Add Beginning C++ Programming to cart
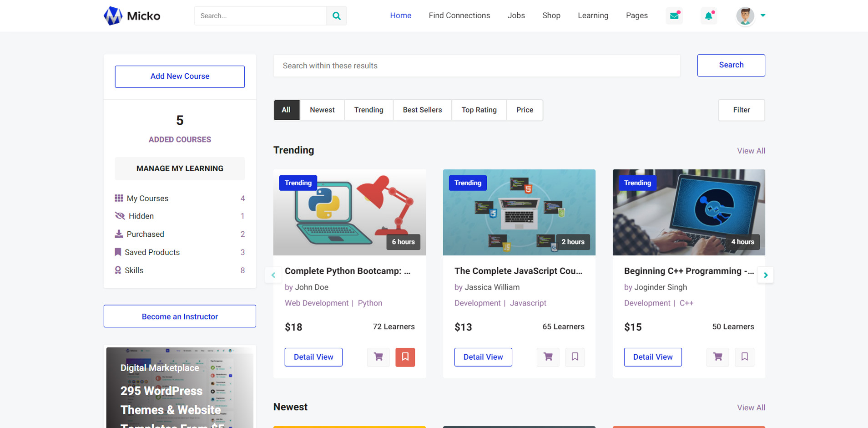Image resolution: width=868 pixels, height=428 pixels. [717, 357]
